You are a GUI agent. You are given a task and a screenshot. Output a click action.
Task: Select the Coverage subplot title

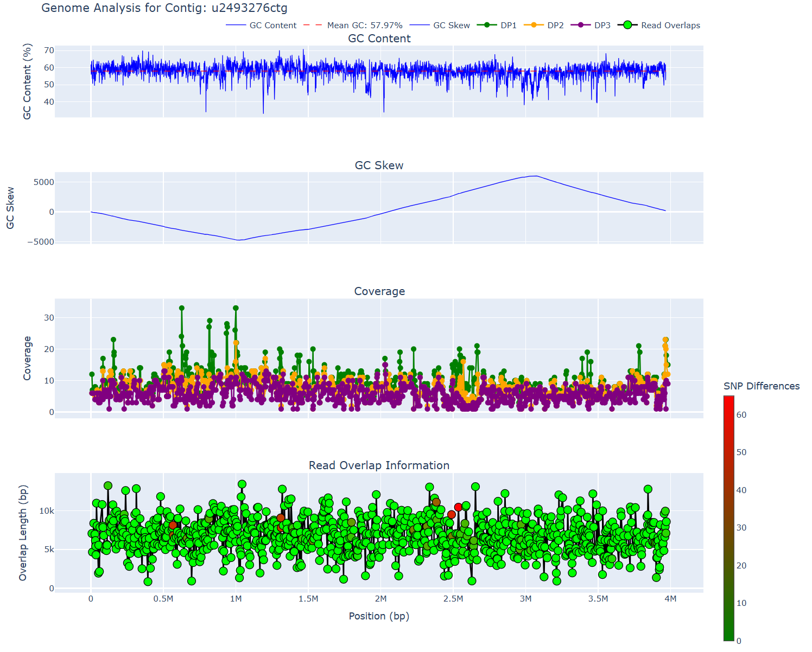379,291
